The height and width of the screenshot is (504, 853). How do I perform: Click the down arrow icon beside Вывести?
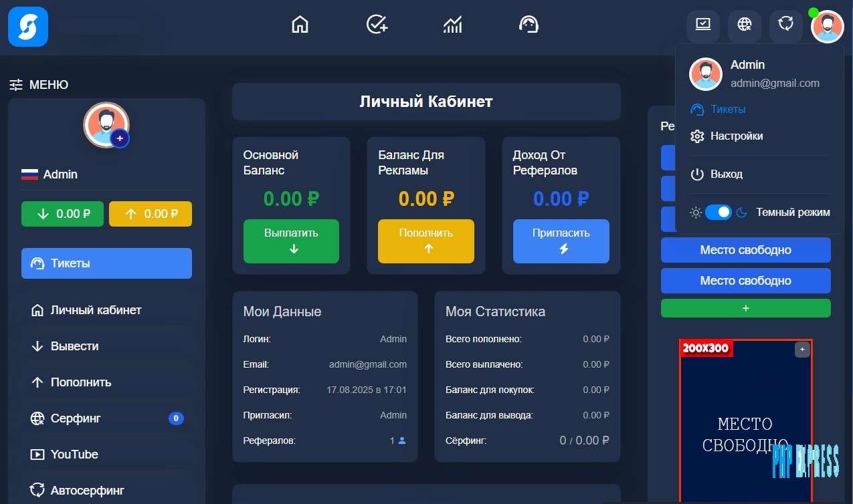[37, 346]
